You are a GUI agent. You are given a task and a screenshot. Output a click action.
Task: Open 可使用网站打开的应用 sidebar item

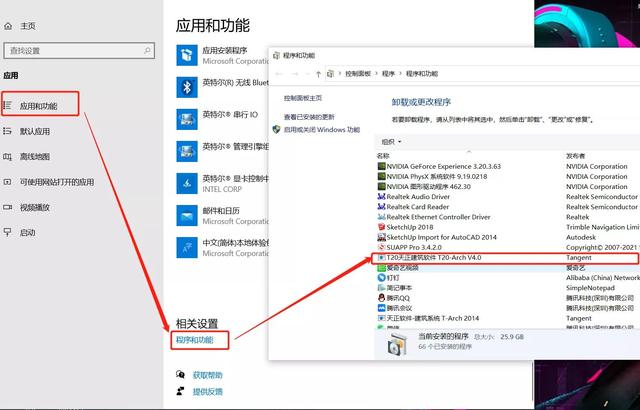(57, 182)
